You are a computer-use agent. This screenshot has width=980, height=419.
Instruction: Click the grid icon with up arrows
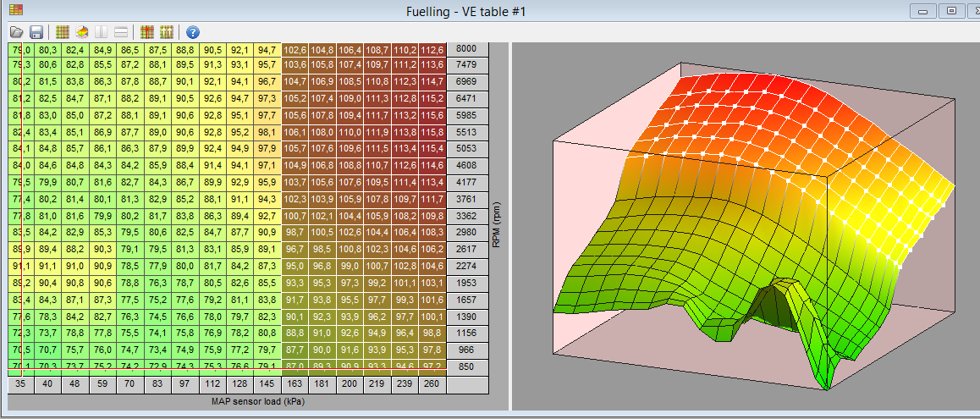[167, 32]
